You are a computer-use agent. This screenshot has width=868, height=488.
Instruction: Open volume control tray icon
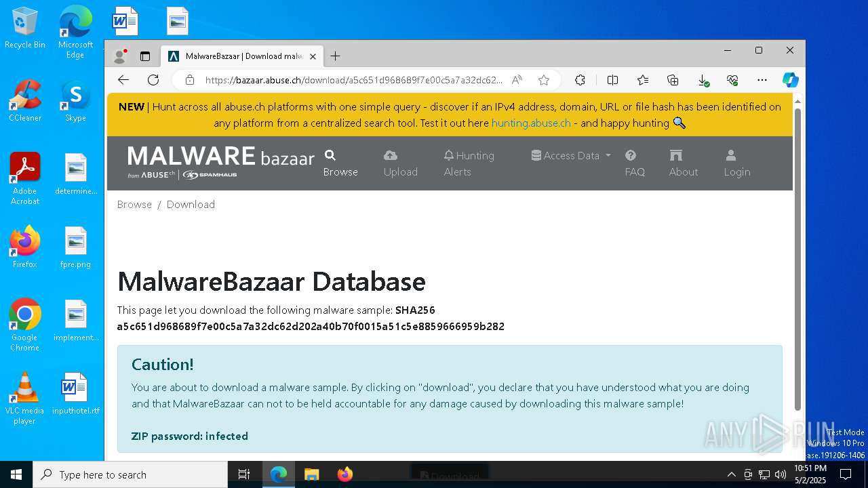coord(781,474)
